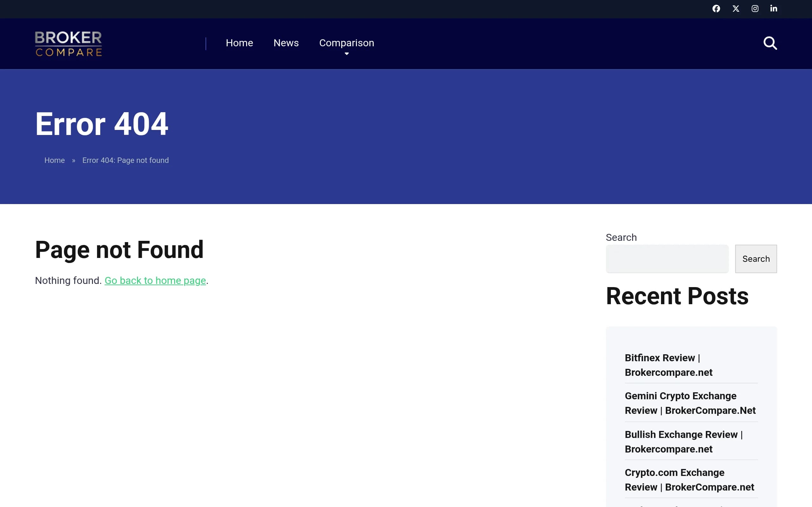Follow the Go back to home page link
This screenshot has height=507, width=812.
click(155, 281)
